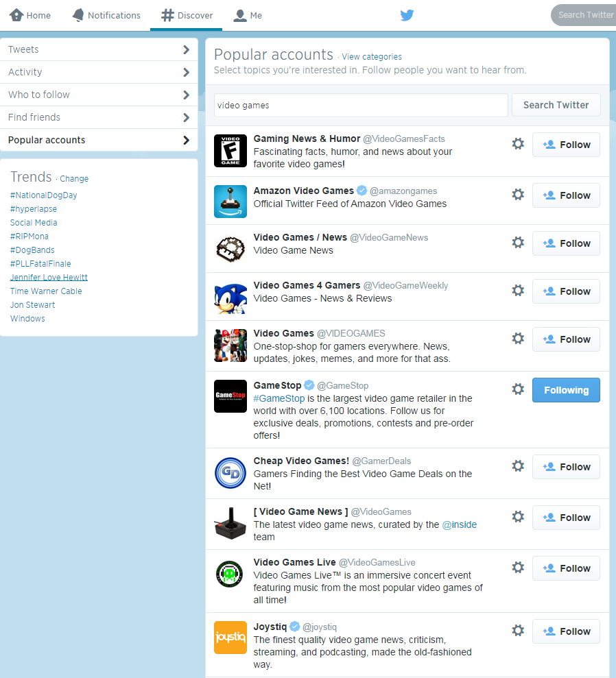The width and height of the screenshot is (616, 678).
Task: Click #GameStop hashtag in description
Action: (x=279, y=398)
